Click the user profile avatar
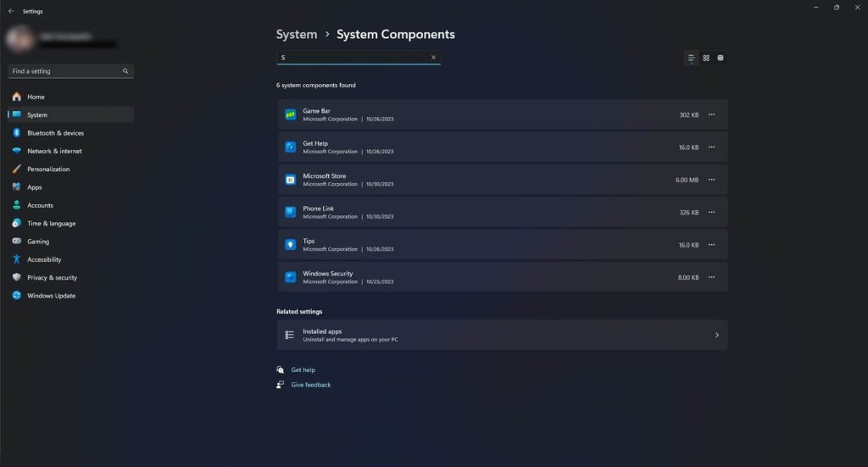The image size is (868, 467). (20, 39)
